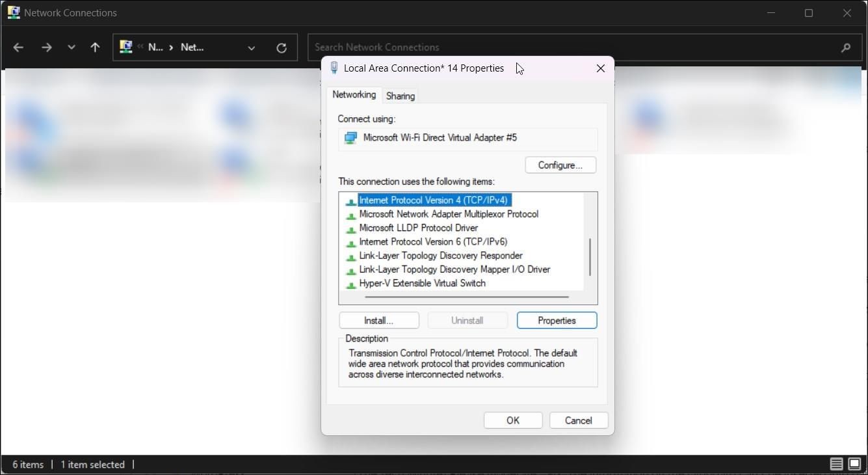Viewport: 868px width, 475px height.
Task: Select Microsoft Network Adapter Multiplexor Protocol
Action: [449, 214]
